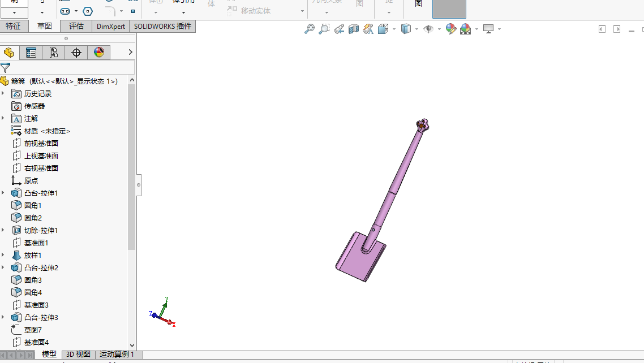The image size is (644, 363).
Task: Toggle the Section View tool
Action: coord(354,29)
